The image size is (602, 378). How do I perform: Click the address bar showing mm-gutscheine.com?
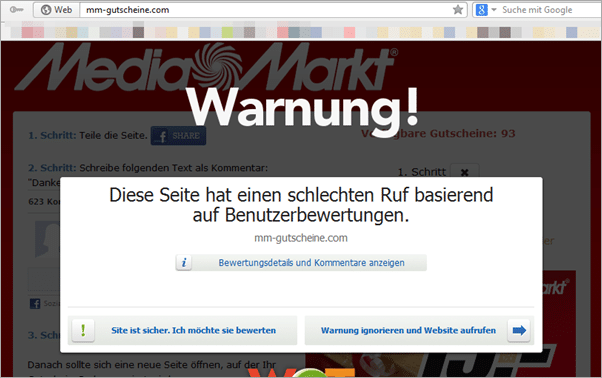[x=265, y=10]
